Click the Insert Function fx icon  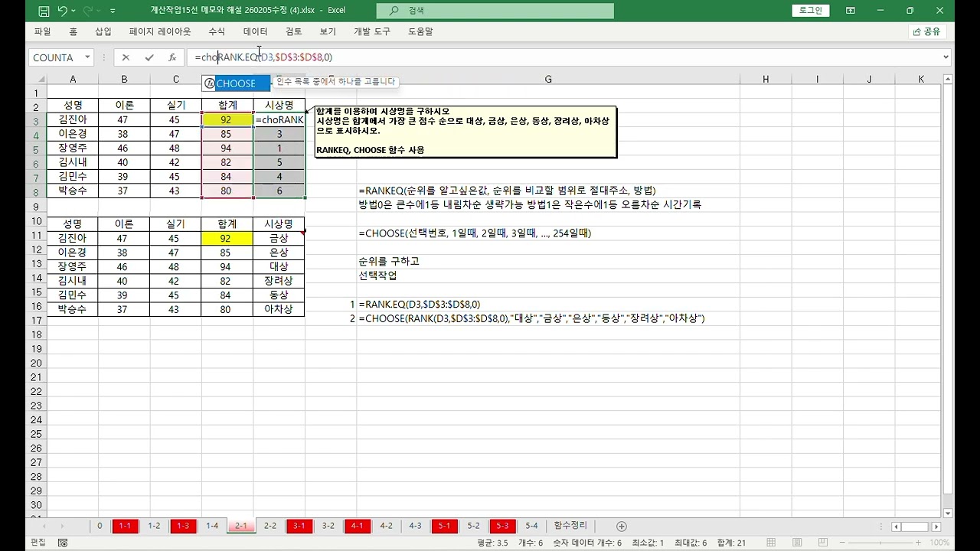172,57
